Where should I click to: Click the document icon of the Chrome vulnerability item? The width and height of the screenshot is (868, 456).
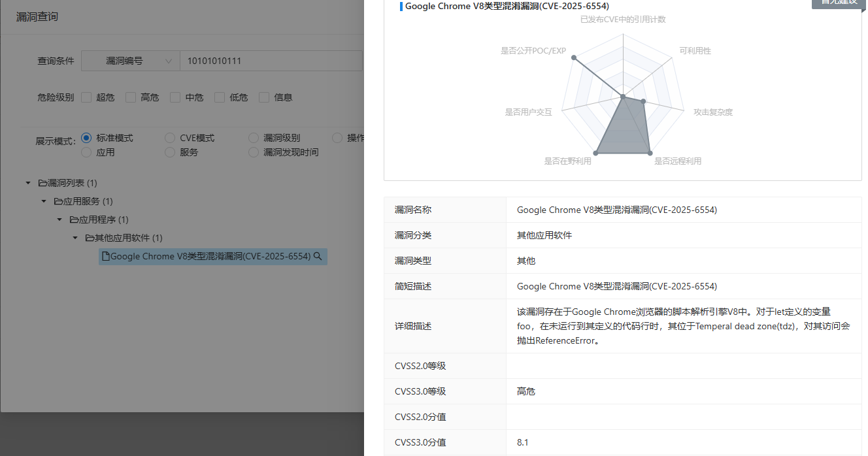pos(107,256)
